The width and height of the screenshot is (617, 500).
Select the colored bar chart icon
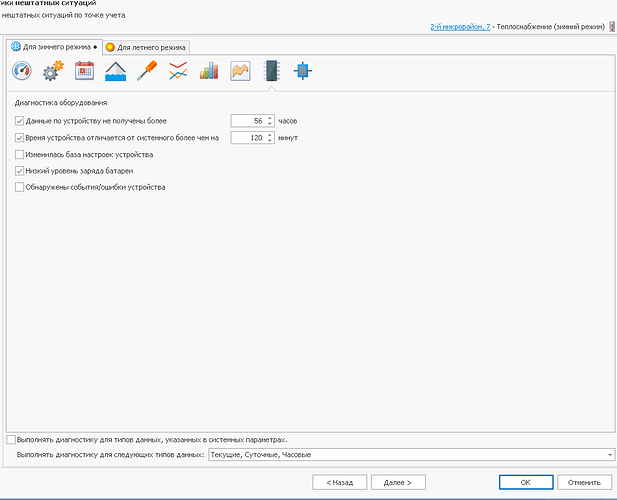tap(208, 71)
